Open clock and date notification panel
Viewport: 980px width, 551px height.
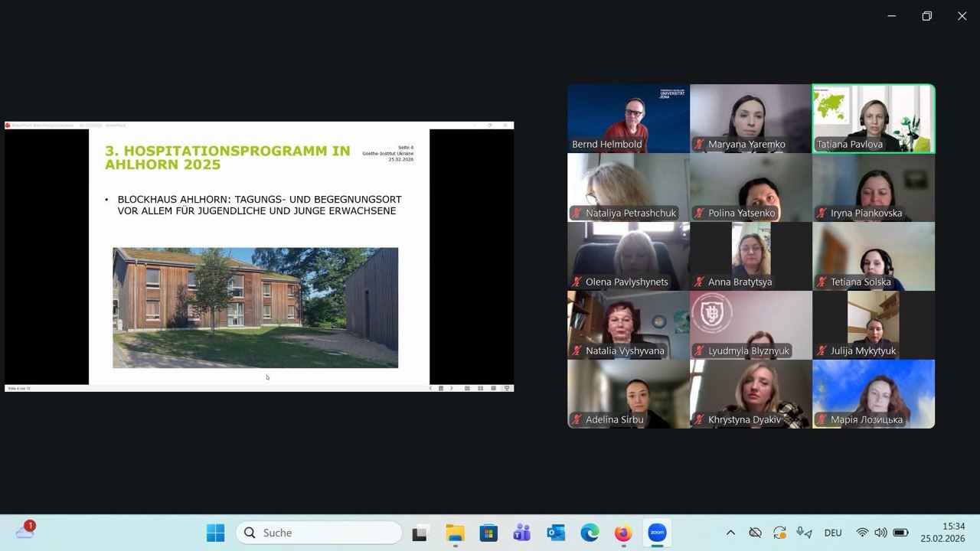click(x=942, y=533)
